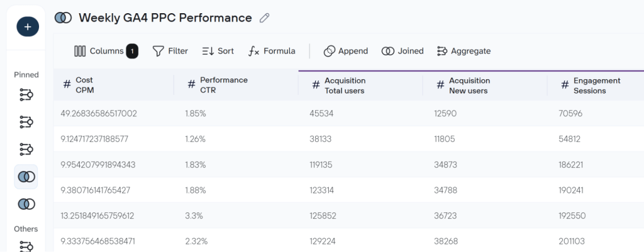Open the Sort option
644x252 pixels.
point(218,51)
